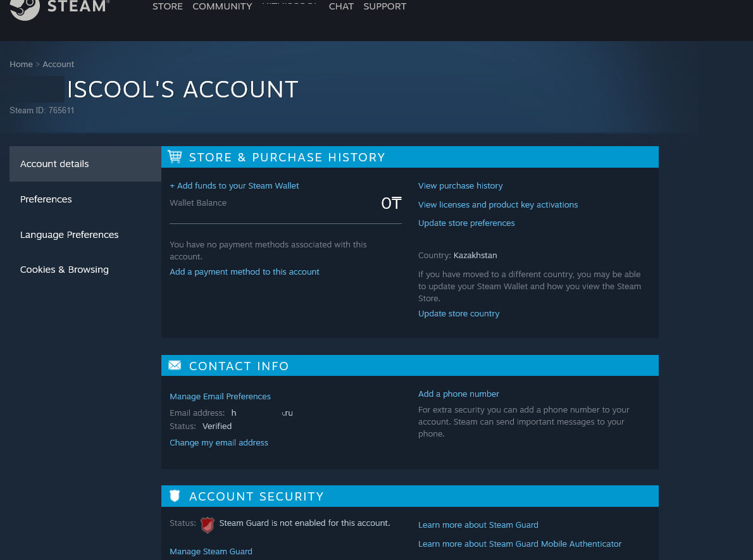This screenshot has width=753, height=560.
Task: Open View purchase history
Action: click(x=461, y=186)
